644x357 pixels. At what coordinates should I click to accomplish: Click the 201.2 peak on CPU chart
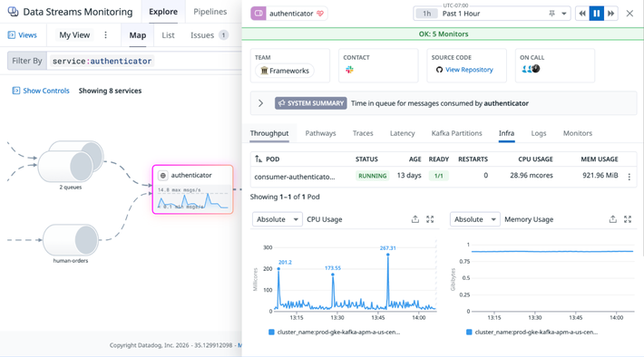pyautogui.click(x=278, y=269)
